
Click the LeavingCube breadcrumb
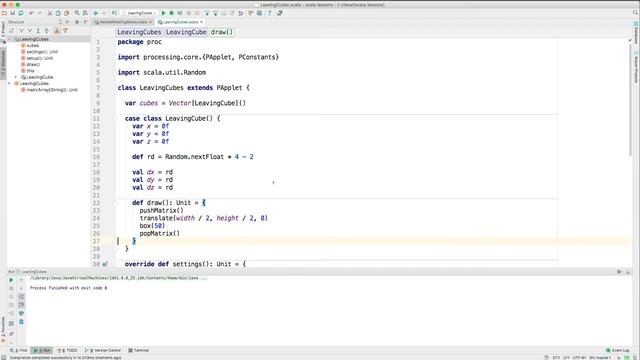186,32
